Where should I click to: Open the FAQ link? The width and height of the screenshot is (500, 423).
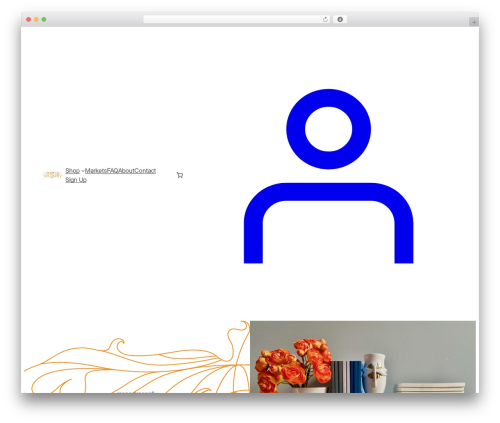tap(112, 171)
